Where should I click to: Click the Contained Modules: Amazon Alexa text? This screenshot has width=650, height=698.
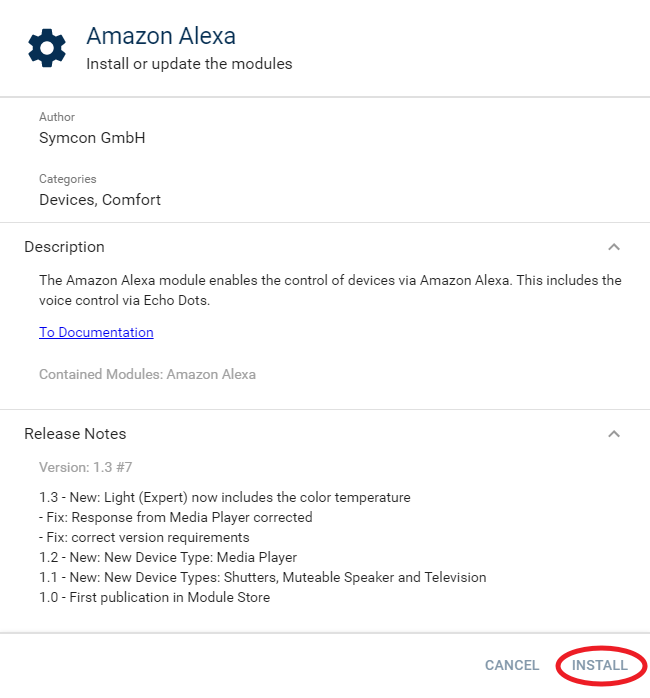pos(147,375)
